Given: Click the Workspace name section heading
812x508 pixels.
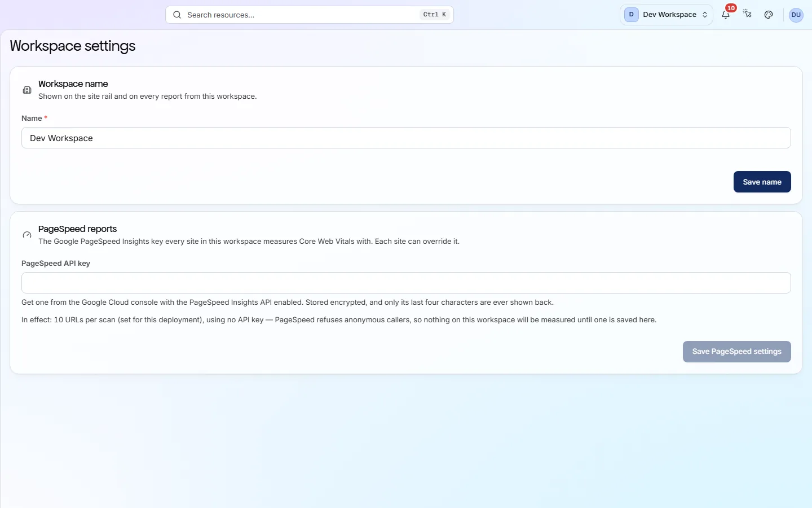Looking at the screenshot, I should point(73,84).
